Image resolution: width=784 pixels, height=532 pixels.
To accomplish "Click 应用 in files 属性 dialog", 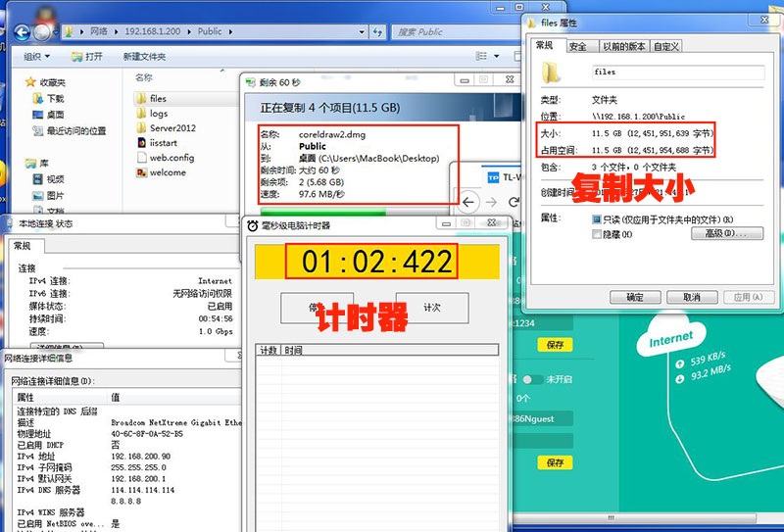I will (749, 297).
